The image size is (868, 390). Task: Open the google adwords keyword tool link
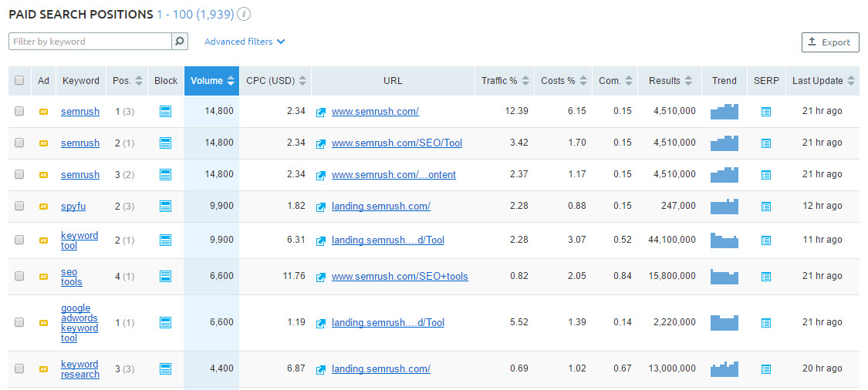click(x=79, y=322)
